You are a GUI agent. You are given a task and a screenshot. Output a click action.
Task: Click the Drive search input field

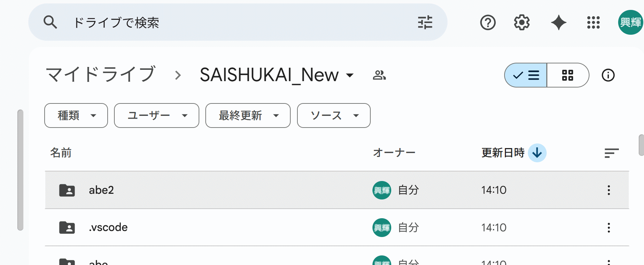point(212,22)
